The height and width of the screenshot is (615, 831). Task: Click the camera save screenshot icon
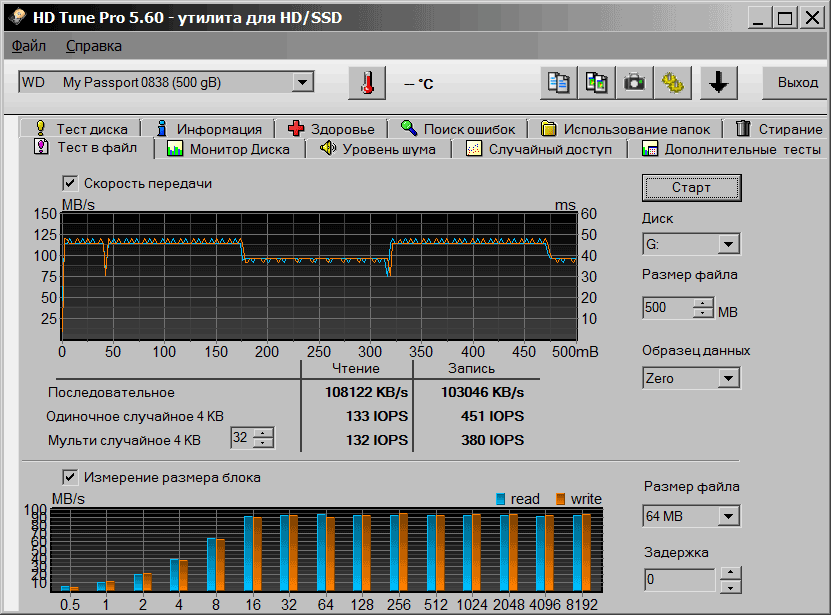point(634,83)
